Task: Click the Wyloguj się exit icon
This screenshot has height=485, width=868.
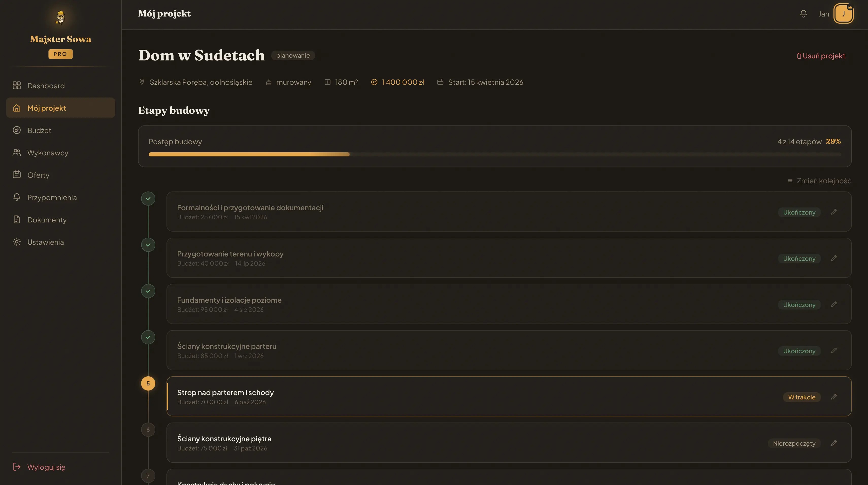Action: click(x=16, y=467)
